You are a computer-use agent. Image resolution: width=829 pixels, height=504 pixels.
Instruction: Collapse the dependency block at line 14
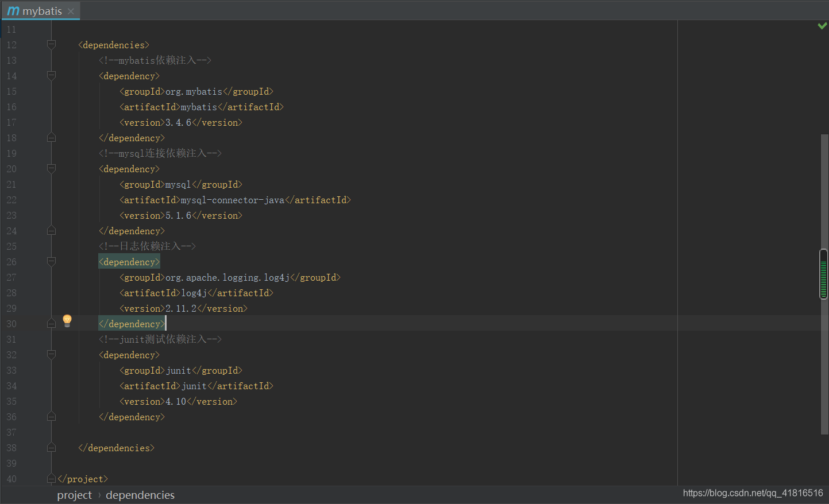pos(51,76)
